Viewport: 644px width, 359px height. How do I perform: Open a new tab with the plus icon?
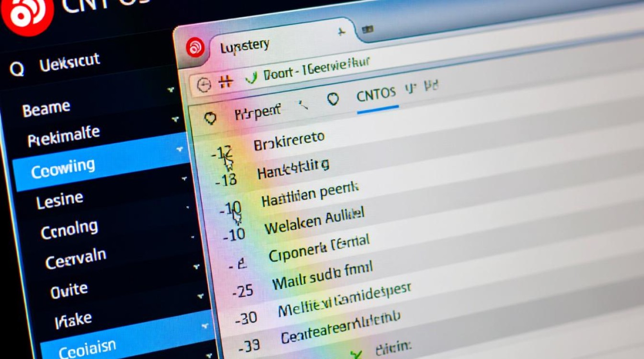click(x=341, y=33)
